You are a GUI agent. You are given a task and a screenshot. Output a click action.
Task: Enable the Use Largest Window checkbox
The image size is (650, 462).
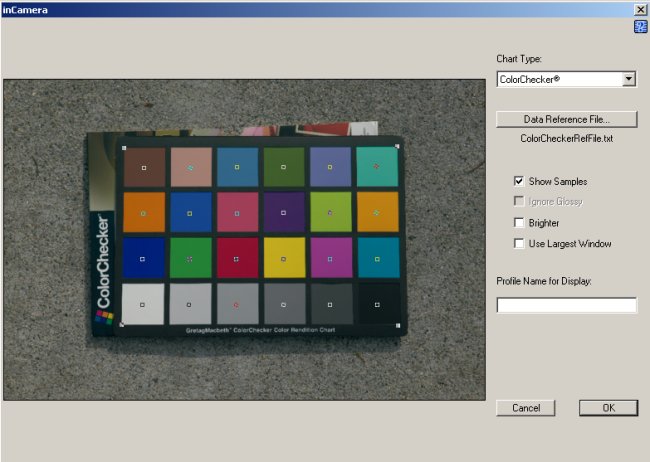click(519, 243)
